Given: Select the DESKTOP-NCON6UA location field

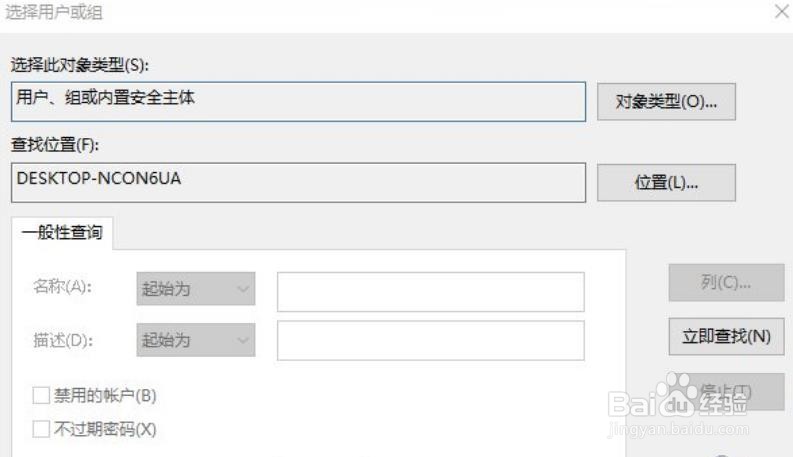Looking at the screenshot, I should 298,182.
